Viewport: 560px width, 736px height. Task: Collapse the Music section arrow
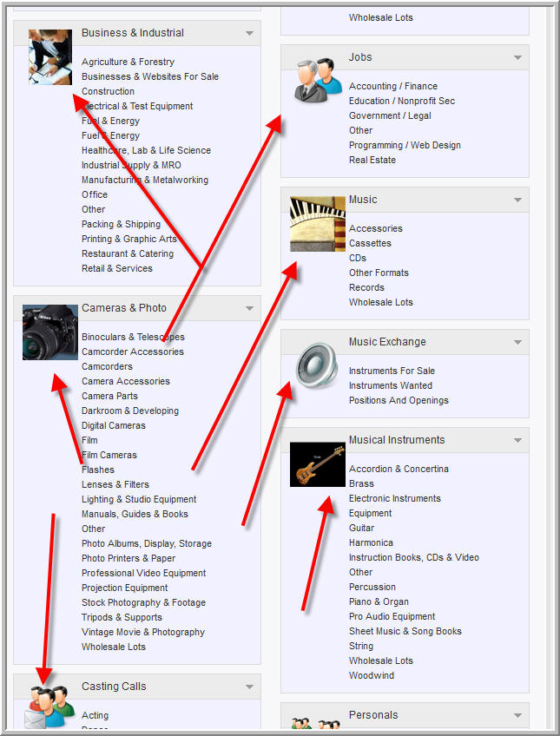pos(517,200)
